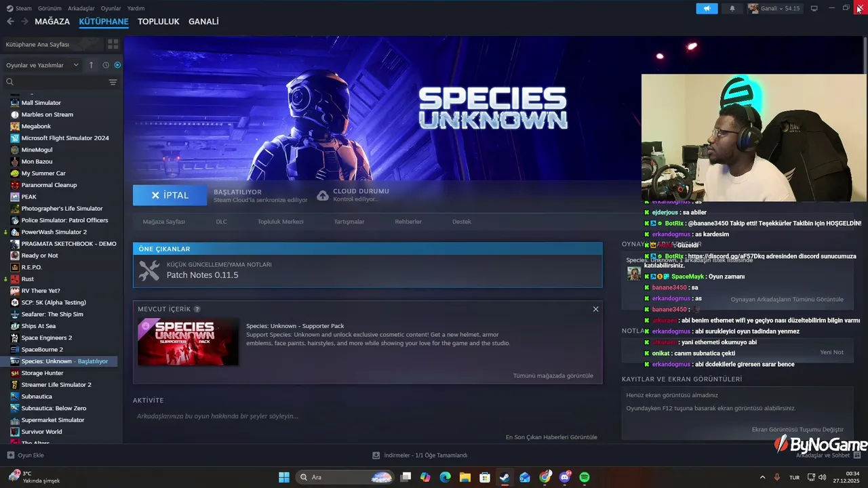Open the Arkadaşlar menu
The width and height of the screenshot is (868, 488).
pos(81,8)
